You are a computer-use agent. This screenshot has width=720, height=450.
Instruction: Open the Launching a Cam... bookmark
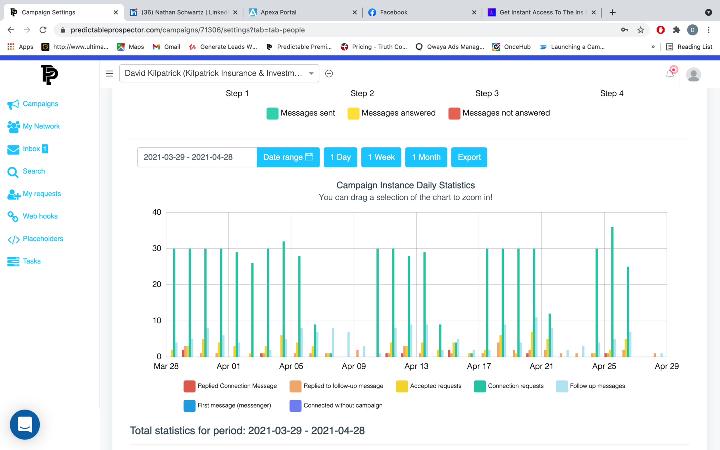point(572,46)
